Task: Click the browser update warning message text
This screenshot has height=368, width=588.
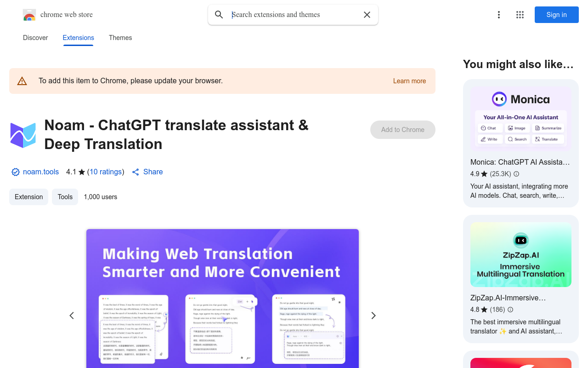Action: 130,81
